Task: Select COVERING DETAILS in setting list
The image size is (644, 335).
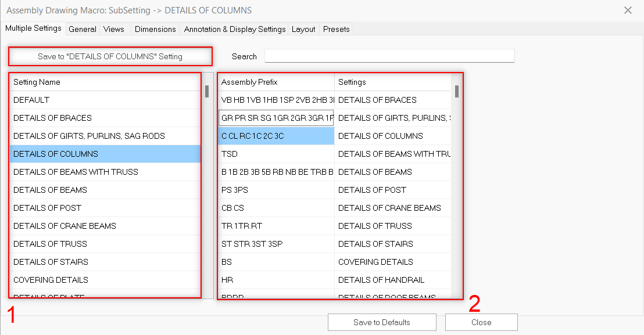Action: pyautogui.click(x=51, y=280)
